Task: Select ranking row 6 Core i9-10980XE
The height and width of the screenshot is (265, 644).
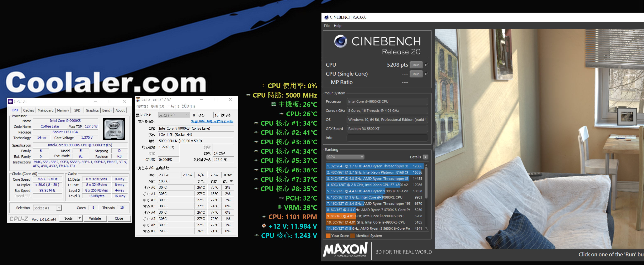Action: coord(374,197)
